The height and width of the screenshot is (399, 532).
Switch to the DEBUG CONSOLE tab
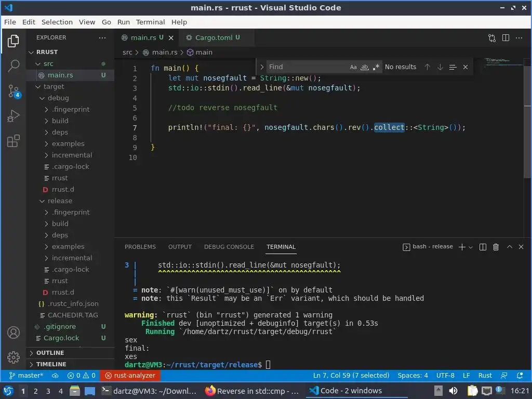tap(229, 247)
